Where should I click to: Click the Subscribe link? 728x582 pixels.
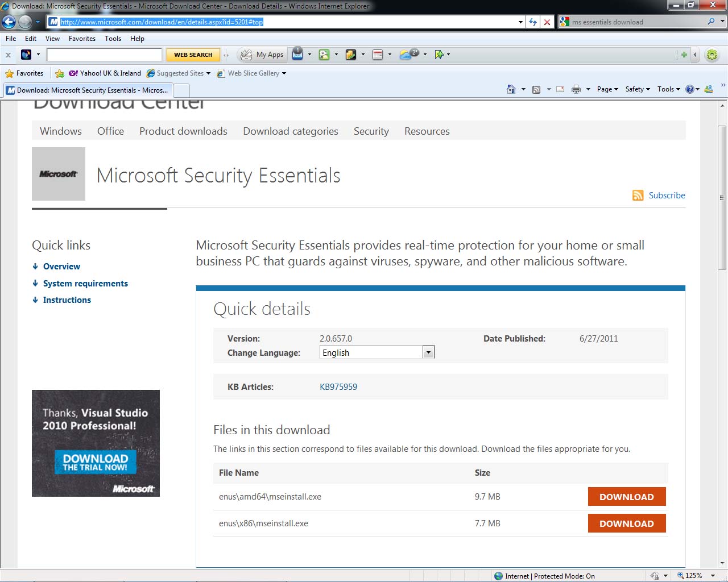pos(667,196)
